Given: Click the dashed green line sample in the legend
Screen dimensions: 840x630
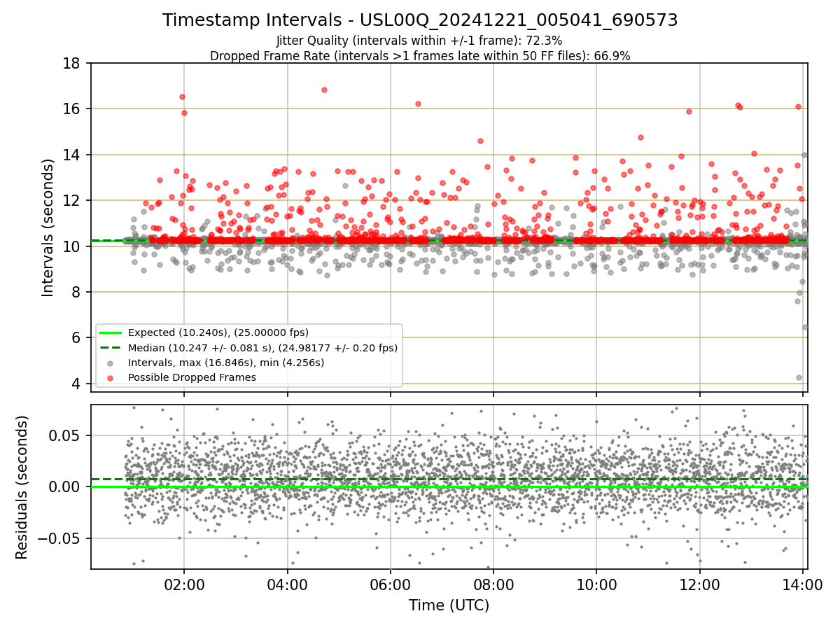Looking at the screenshot, I should [111, 347].
